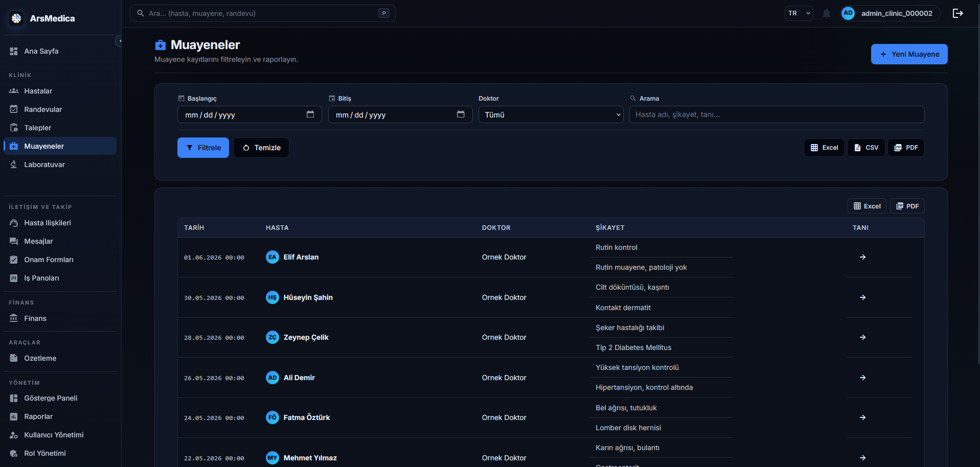Click diagnosis Tip 2 Diabetes Mellitus
The width and height of the screenshot is (980, 467).
click(633, 347)
